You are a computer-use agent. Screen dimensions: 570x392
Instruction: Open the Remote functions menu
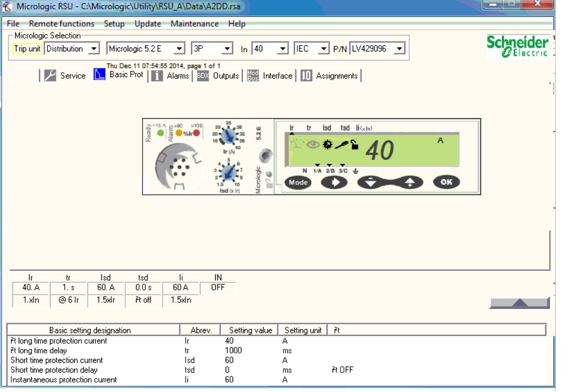click(61, 24)
